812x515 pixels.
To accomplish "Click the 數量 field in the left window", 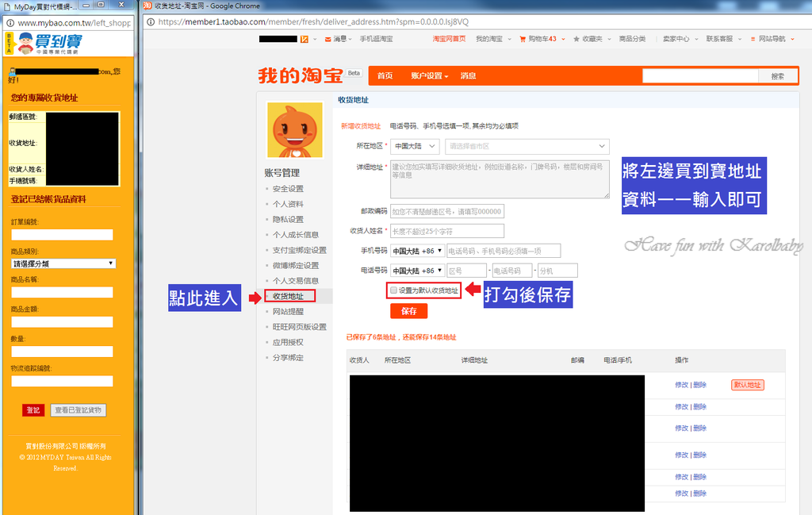I will point(62,352).
